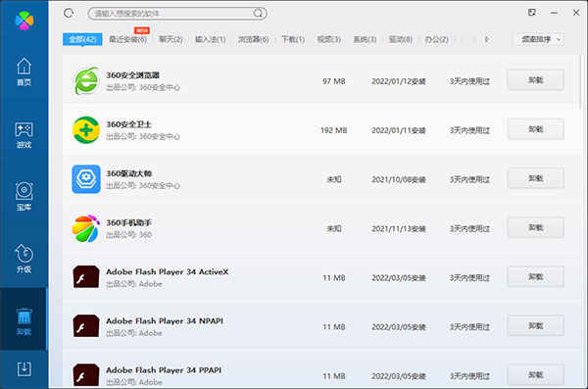Click the back arrow icon beside search box

(69, 14)
